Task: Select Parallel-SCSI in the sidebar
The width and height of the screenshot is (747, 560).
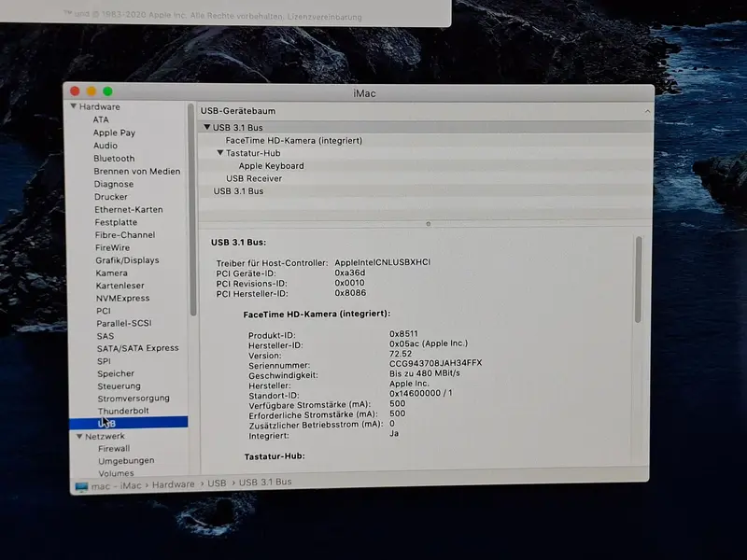Action: (124, 323)
